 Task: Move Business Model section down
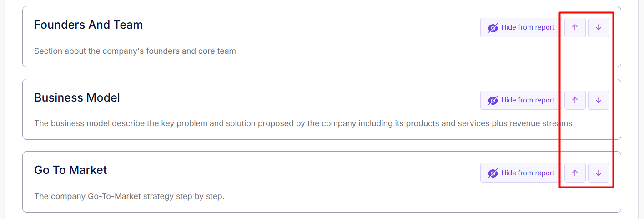pos(599,100)
